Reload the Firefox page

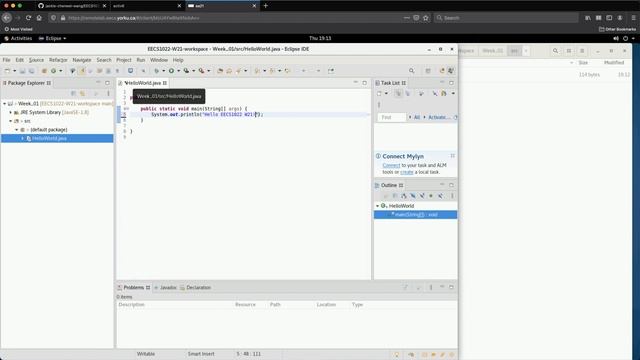click(28, 18)
